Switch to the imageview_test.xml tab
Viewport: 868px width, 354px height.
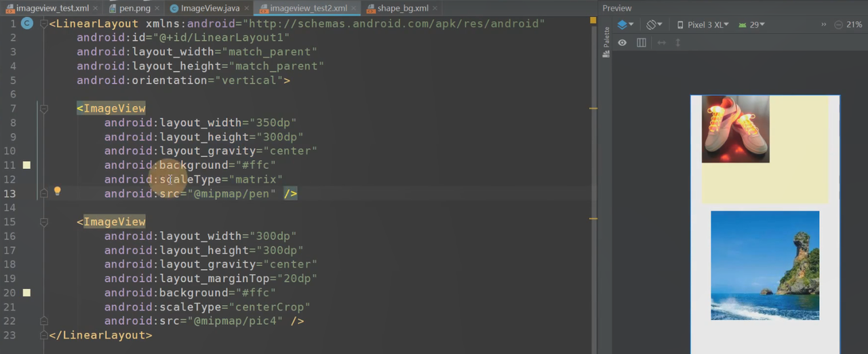click(x=47, y=8)
